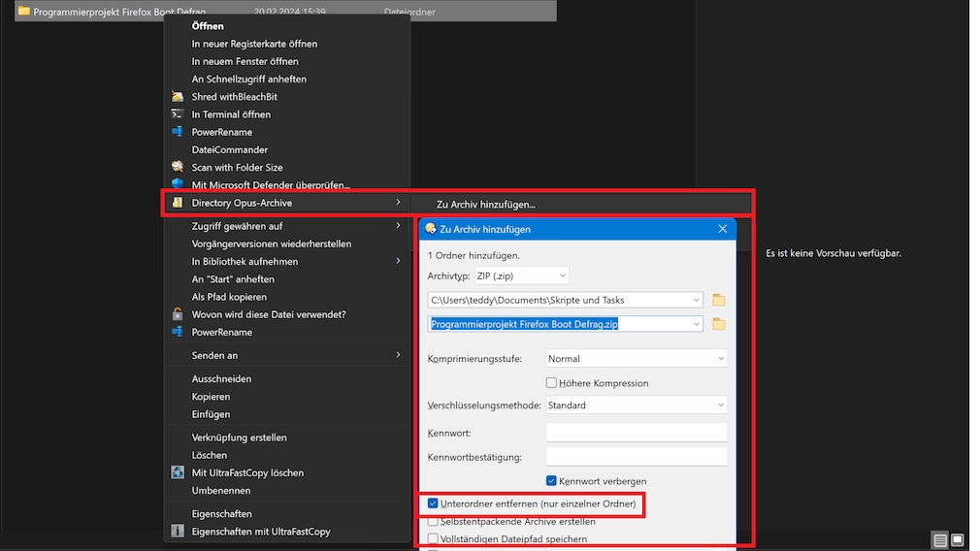
Task: Open Verschlüsselungsmethode Standard dropdown
Action: (x=637, y=405)
